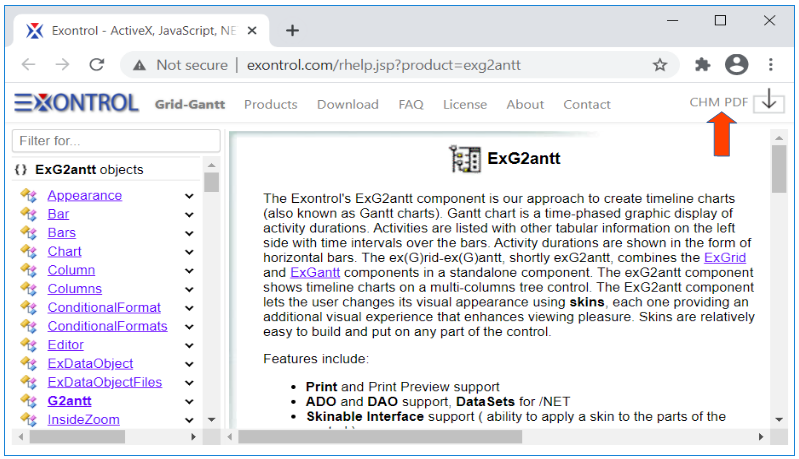Viewport: 799px width, 459px height.
Task: Open the extensions puzzle icon
Action: click(x=703, y=65)
